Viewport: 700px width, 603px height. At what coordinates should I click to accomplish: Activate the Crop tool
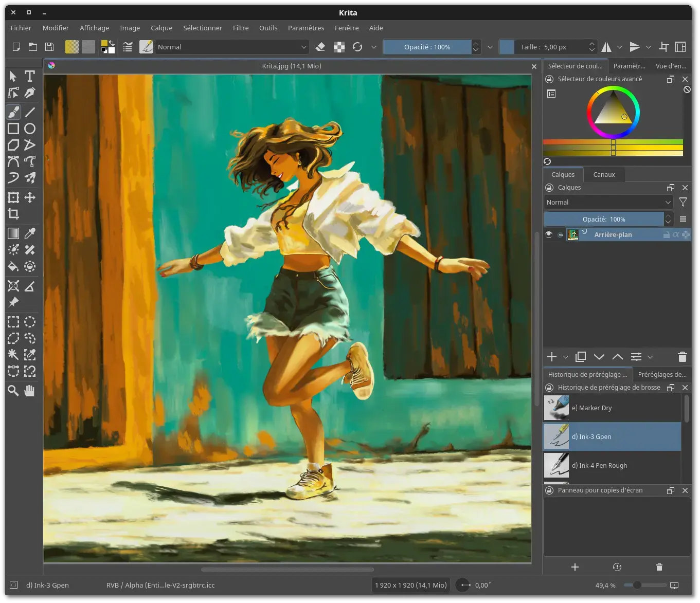(x=13, y=214)
